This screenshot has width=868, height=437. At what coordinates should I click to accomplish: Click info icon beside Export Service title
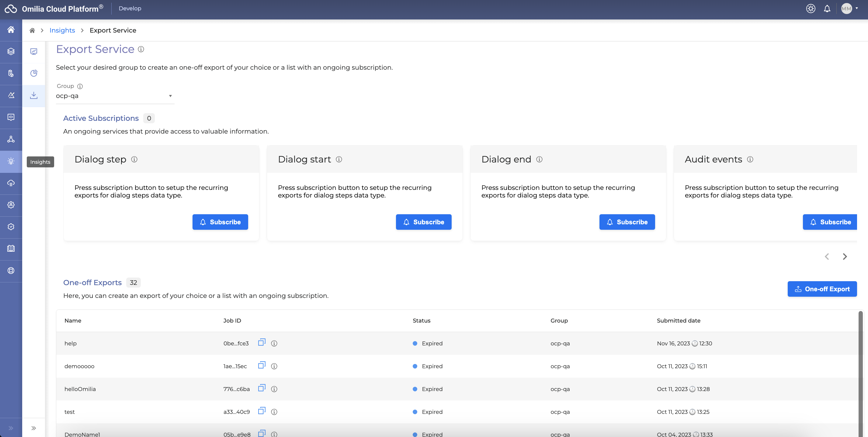click(x=141, y=49)
